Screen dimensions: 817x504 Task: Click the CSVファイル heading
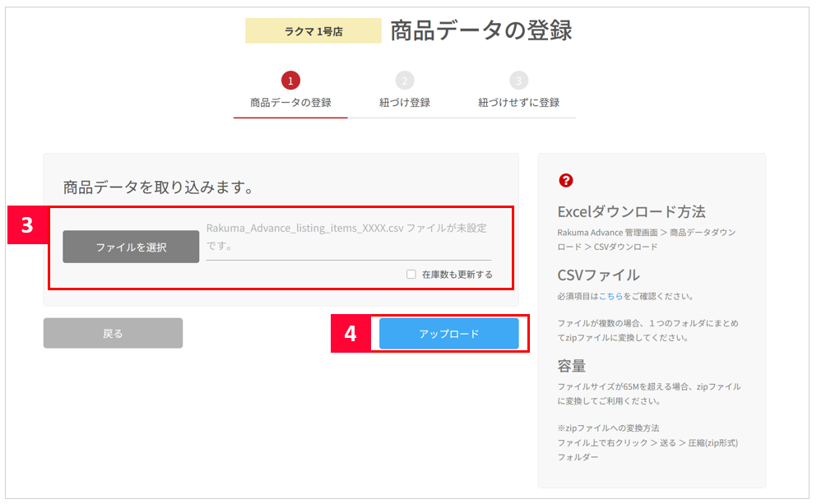[598, 275]
